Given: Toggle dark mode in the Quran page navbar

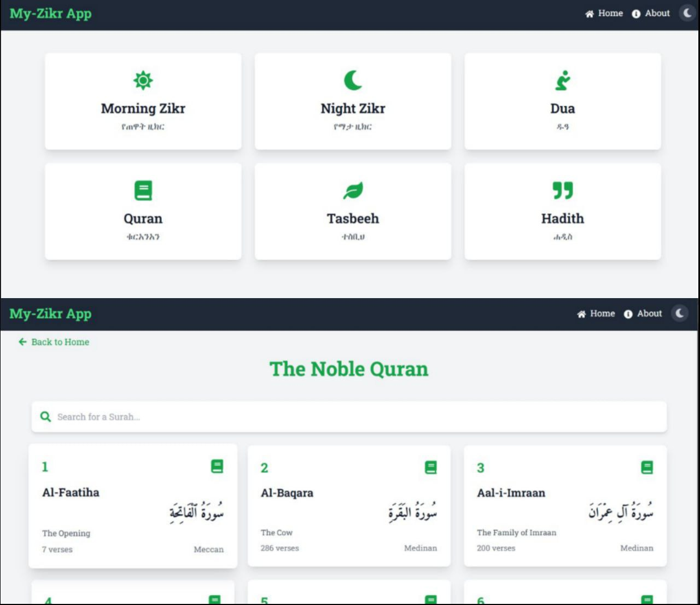Looking at the screenshot, I should [x=680, y=313].
